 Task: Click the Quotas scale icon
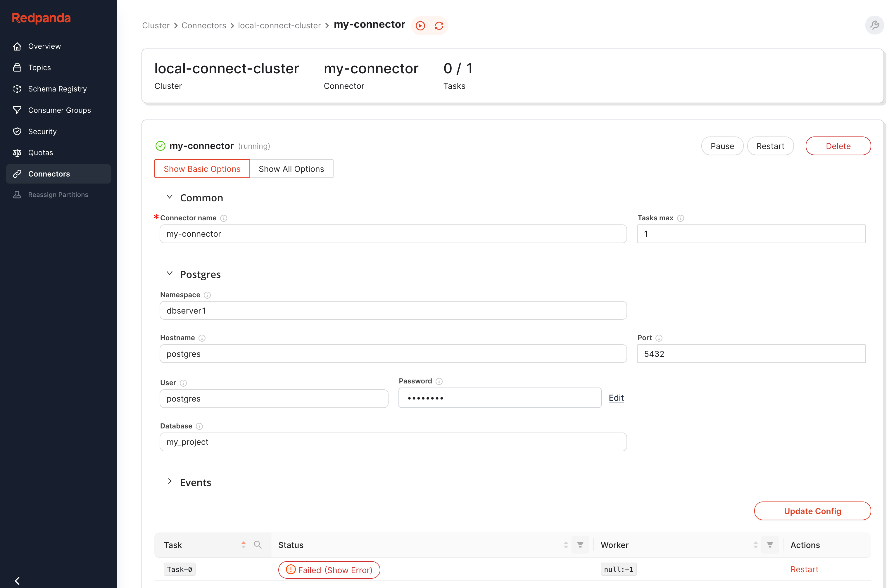click(x=17, y=153)
